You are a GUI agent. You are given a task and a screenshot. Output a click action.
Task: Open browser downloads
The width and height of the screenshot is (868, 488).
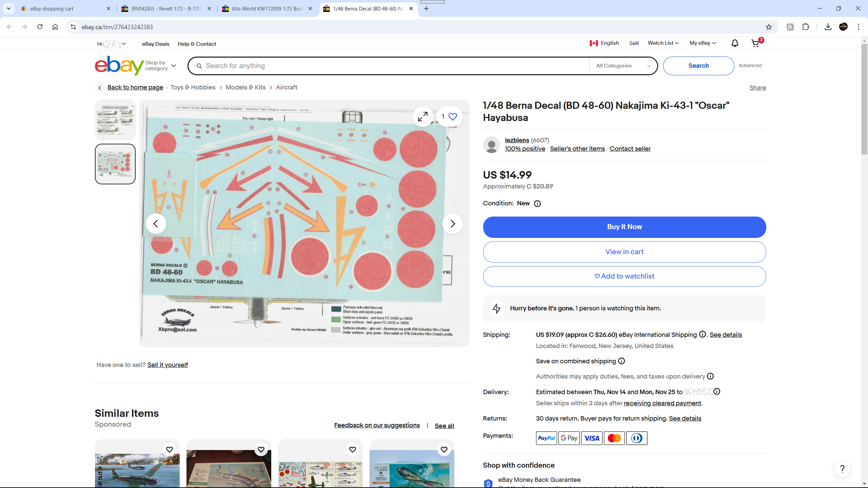click(x=828, y=27)
